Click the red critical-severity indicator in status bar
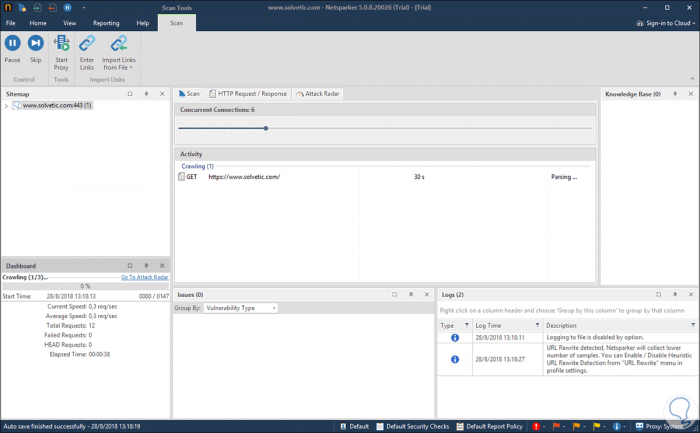700x433 pixels. 536,426
